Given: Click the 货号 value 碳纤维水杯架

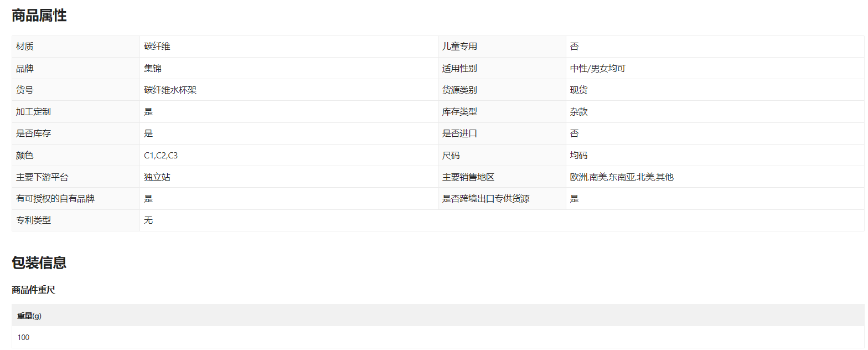Looking at the screenshot, I should (170, 90).
